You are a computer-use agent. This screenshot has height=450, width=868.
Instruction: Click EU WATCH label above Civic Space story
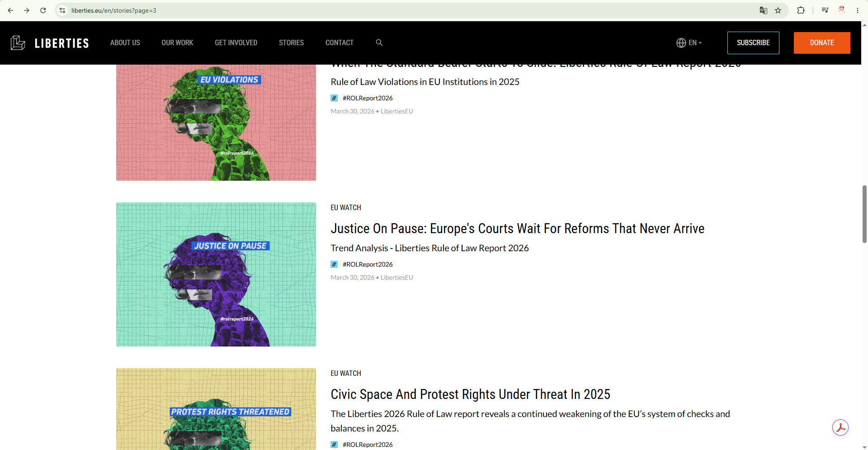pos(346,374)
